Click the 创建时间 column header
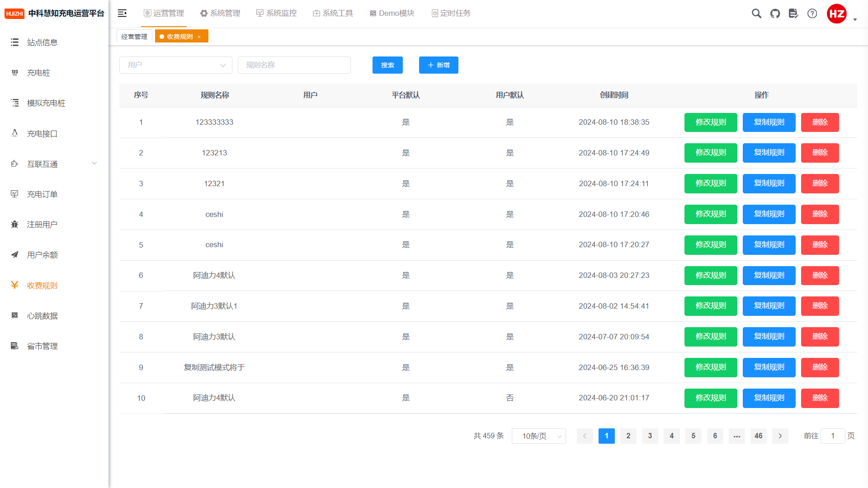Image resolution: width=868 pixels, height=488 pixels. (x=614, y=95)
